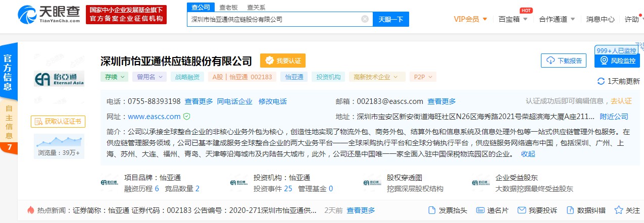Click 递名片 in the bottom bar
This screenshot has width=644, height=223.
491,210
